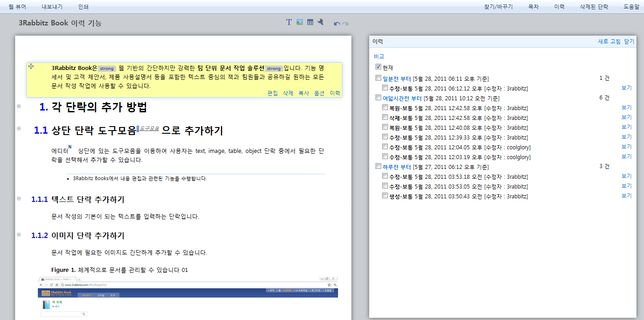The image size is (644, 320).
Task: Check the 삭제-보통 12:42.58 오후 entry
Action: (385, 117)
